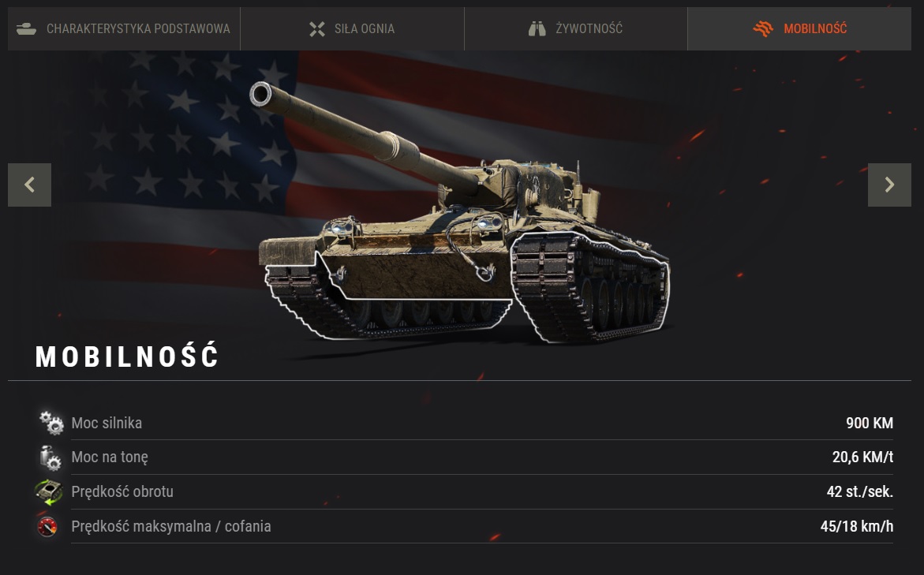Advance to next slide with right arrow
The height and width of the screenshot is (575, 924).
pyautogui.click(x=889, y=185)
